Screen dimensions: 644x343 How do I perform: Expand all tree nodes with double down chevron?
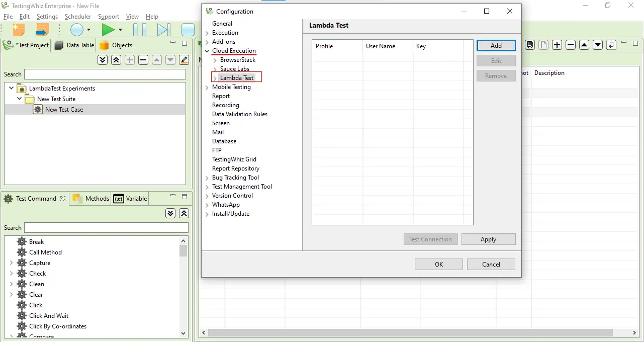coord(103,60)
